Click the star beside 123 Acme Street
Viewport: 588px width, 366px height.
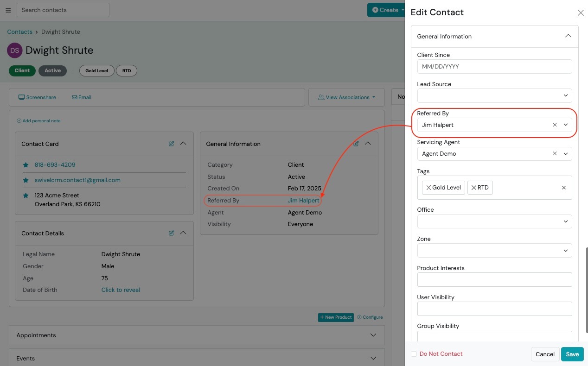click(x=26, y=196)
